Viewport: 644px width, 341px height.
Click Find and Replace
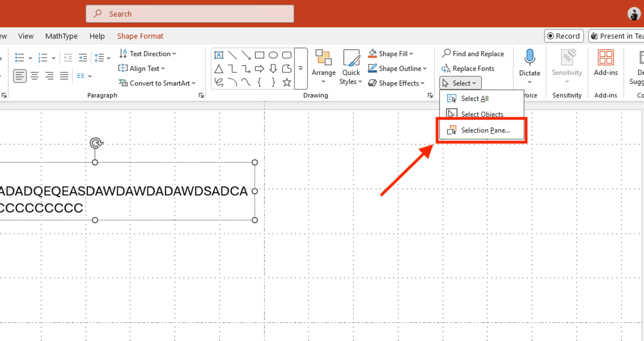(x=473, y=54)
